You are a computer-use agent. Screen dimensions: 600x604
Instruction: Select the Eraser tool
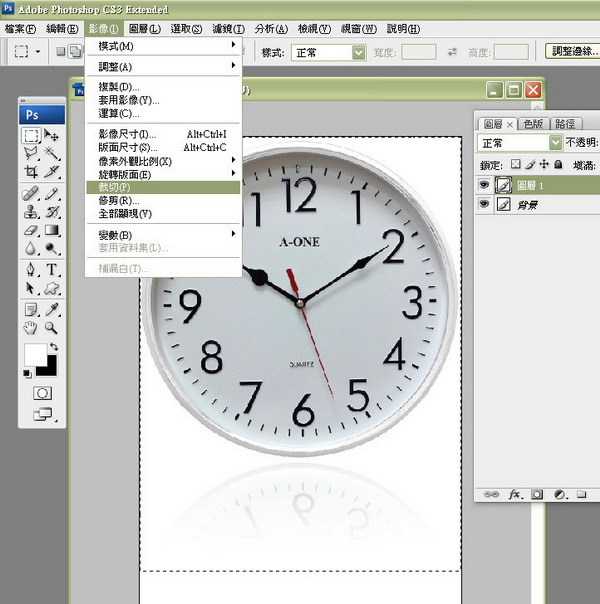(x=31, y=230)
